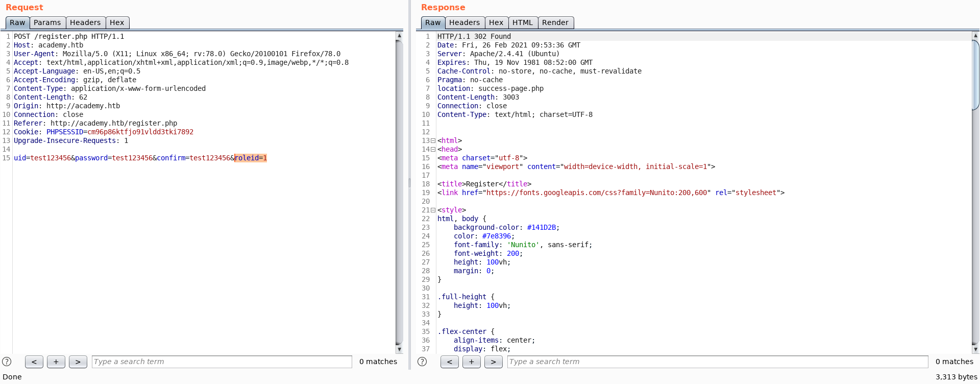
Task: Focus the Response search term field
Action: [717, 362]
